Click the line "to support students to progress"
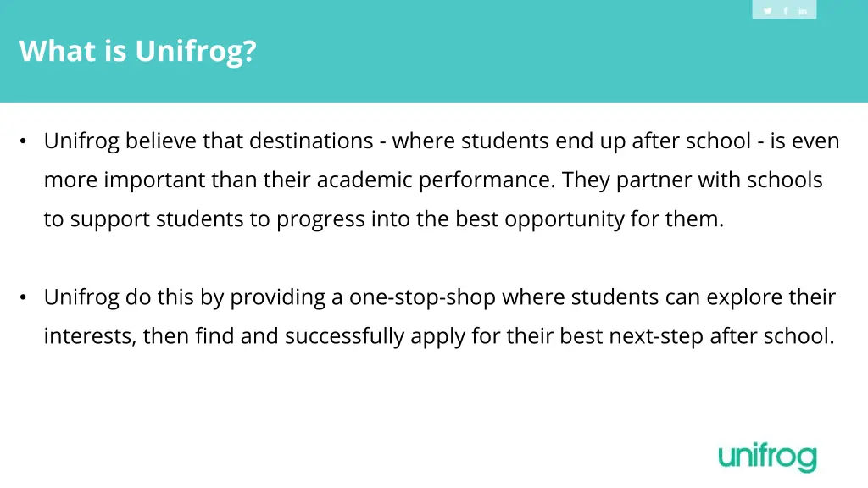 click(383, 219)
